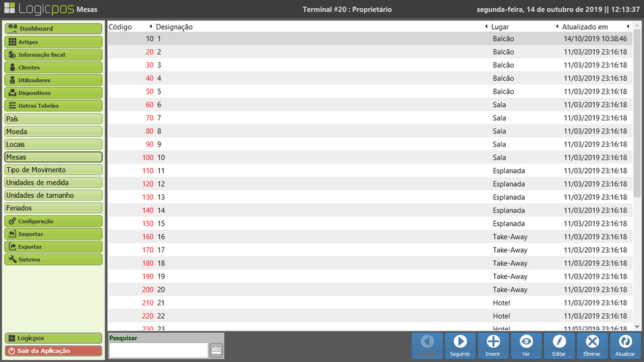Viewport: 644px width, 362px height.
Task: Open the on-screen keyboard next to search
Action: [x=216, y=350]
